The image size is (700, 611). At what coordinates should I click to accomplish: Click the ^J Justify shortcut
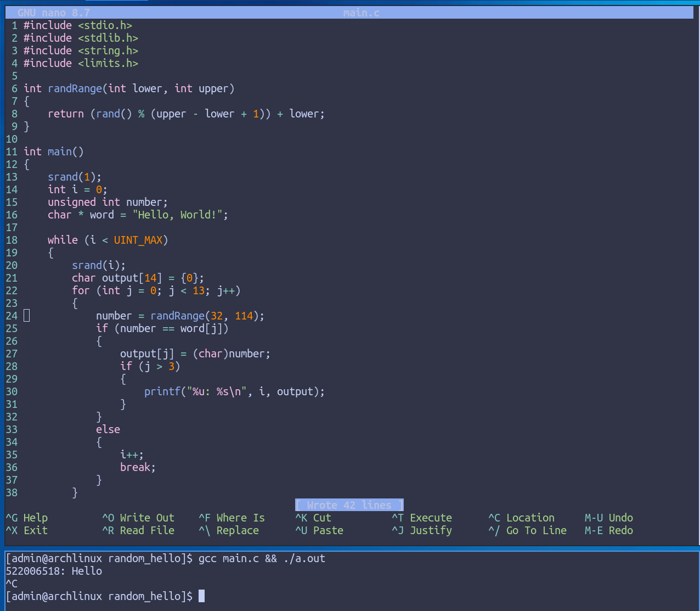point(422,530)
